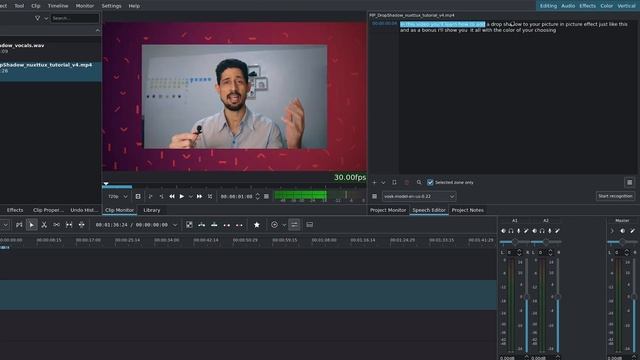Open the Clip Monitor hamburger options menu
This screenshot has width=640, height=360.
click(x=267, y=197)
